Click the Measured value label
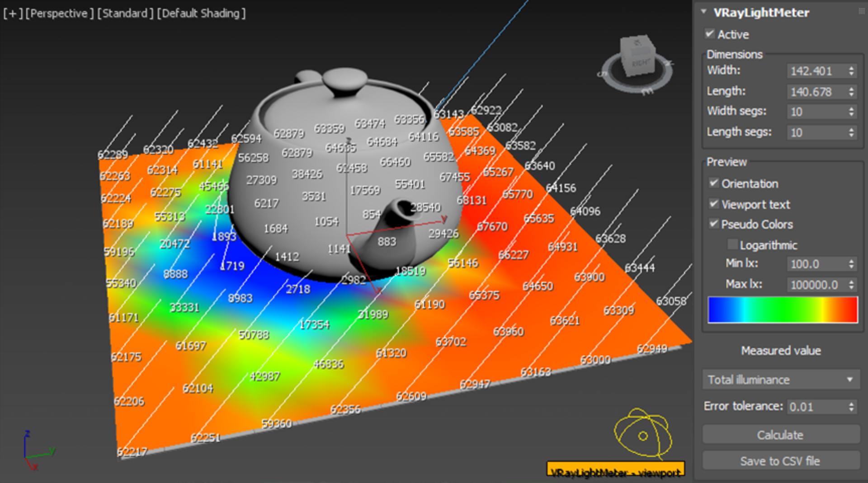This screenshot has width=868, height=483. coord(781,351)
